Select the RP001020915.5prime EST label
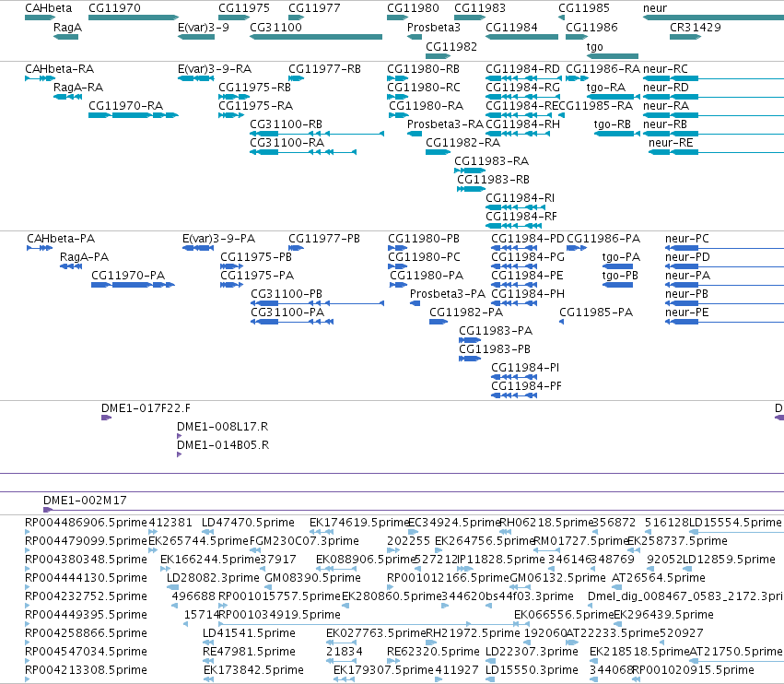The image size is (784, 684). [x=693, y=669]
